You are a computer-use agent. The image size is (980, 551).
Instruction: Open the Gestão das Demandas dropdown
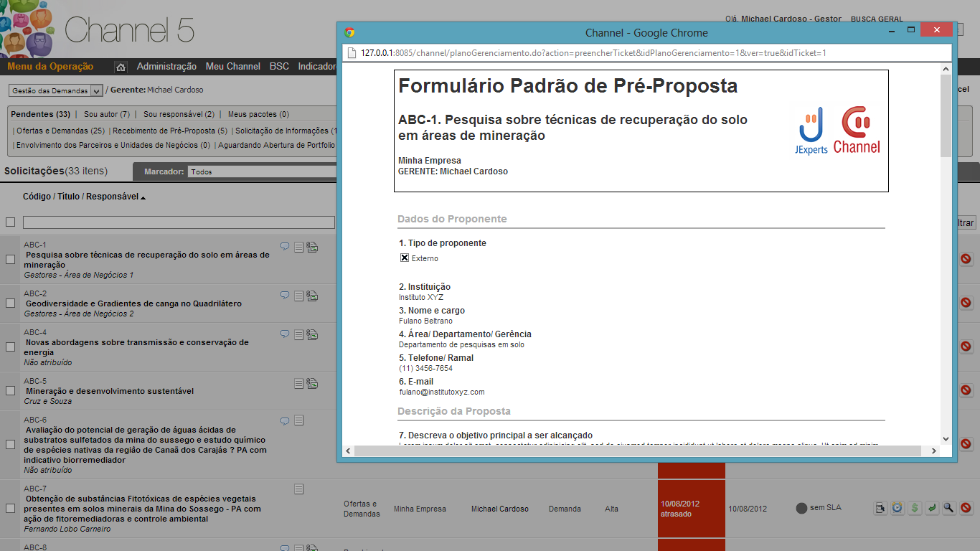(56, 90)
